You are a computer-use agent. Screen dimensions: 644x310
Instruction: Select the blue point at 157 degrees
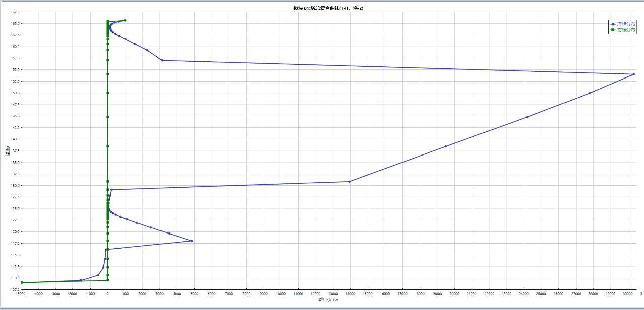coord(162,60)
